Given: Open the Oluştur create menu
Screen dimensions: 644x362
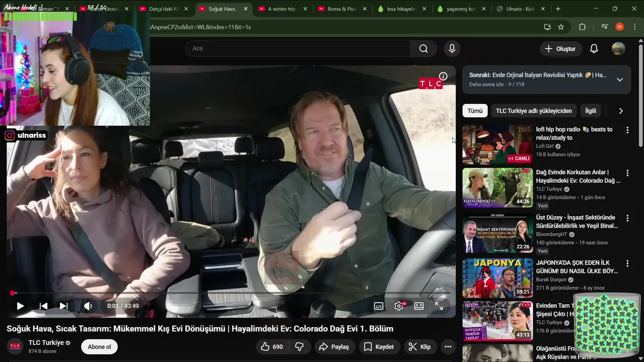Looking at the screenshot, I should click(560, 49).
